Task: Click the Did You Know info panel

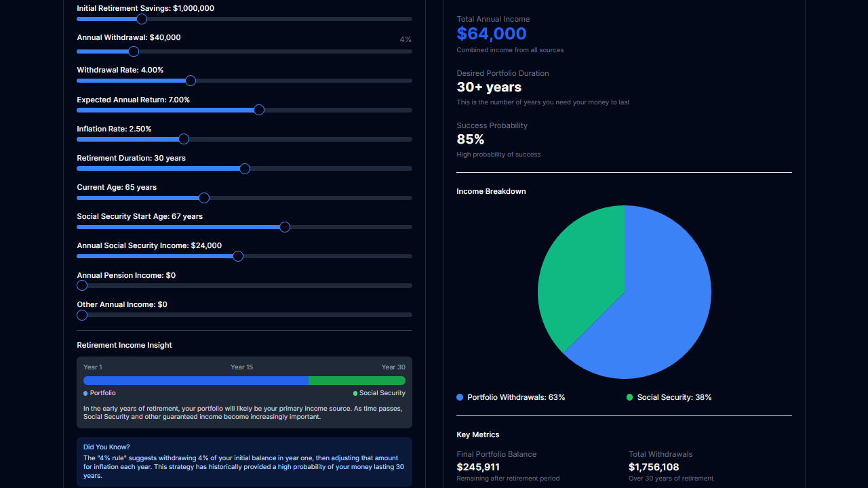Action: [x=244, y=460]
